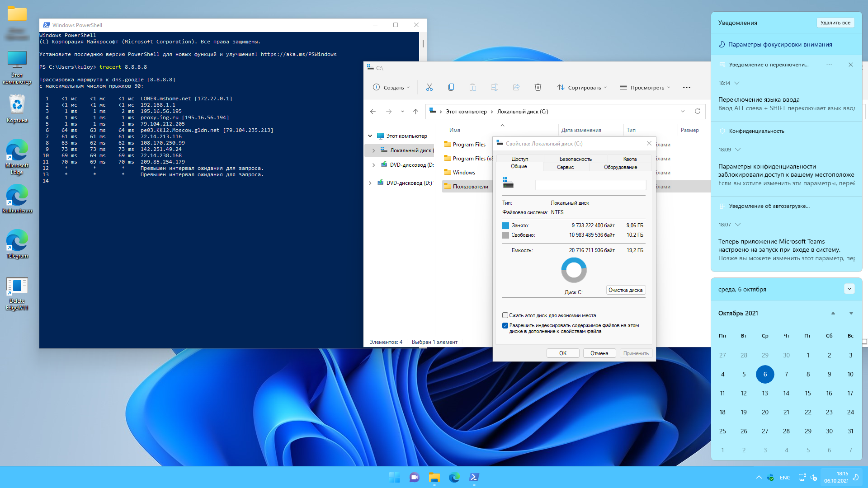868x488 pixels.
Task: Open Microsoft Edge from the taskbar
Action: pyautogui.click(x=454, y=477)
